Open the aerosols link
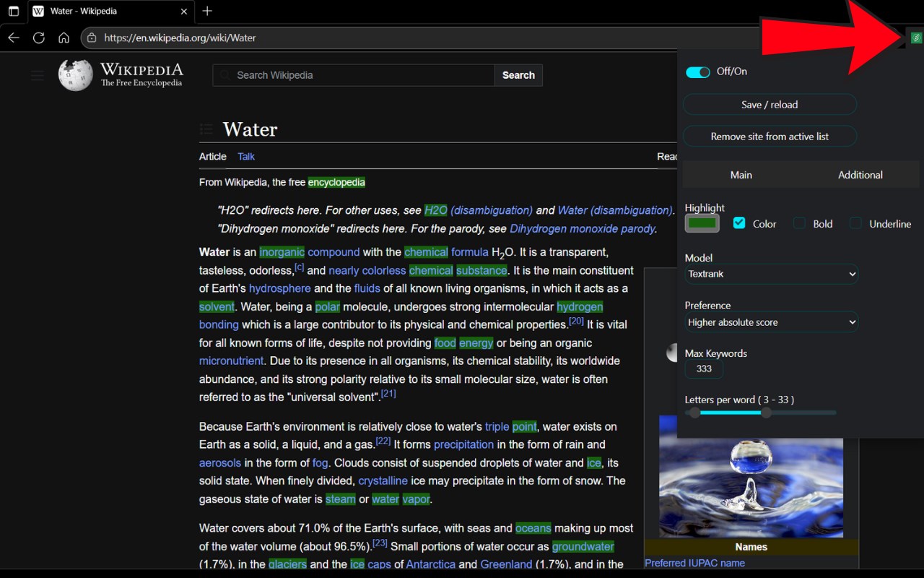924x578 pixels. click(220, 462)
